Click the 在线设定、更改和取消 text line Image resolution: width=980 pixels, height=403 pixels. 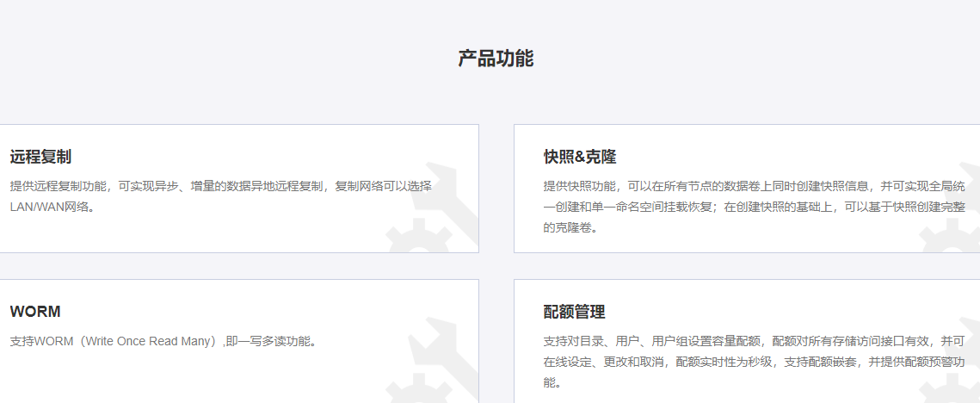click(754, 362)
